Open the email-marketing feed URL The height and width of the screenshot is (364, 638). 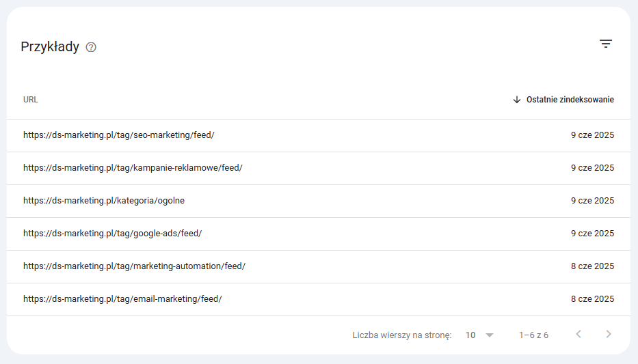122,299
